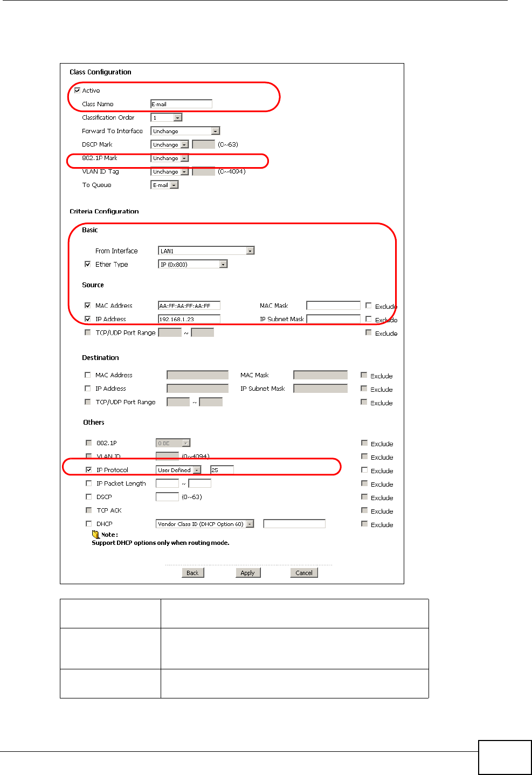Image resolution: width=532 pixels, height=775 pixels.
Task: Toggle Source IP Address checkbox
Action: [x=88, y=319]
